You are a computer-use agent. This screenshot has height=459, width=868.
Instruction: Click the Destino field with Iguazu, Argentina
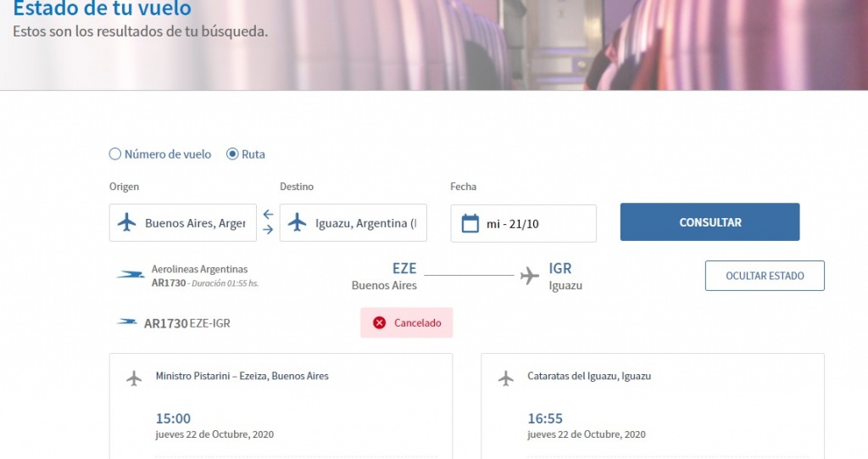(364, 223)
